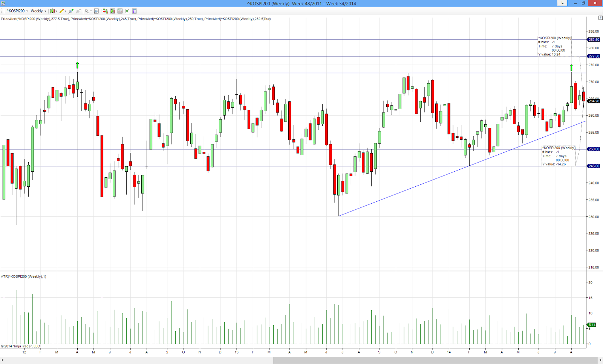This screenshot has width=603, height=364.
Task: Open the strategies dollar-sign icon
Action: coord(127,11)
